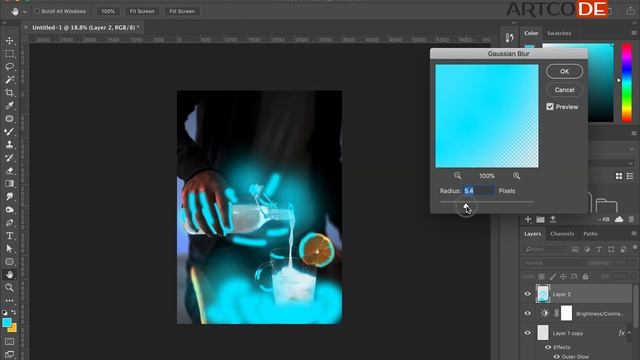Viewport: 640px width, 360px height.
Task: Click the share icon at top right
Action: click(x=630, y=11)
